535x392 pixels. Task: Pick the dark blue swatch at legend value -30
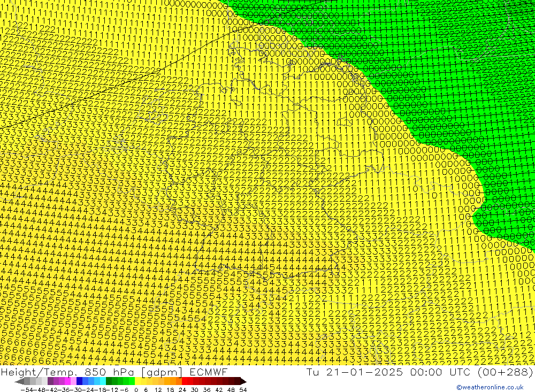click(79, 381)
